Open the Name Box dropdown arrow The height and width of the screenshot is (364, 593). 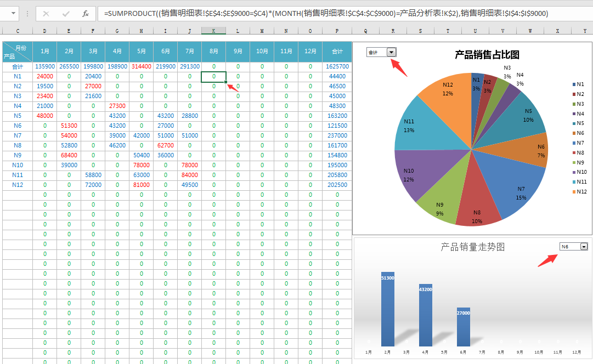pos(14,13)
